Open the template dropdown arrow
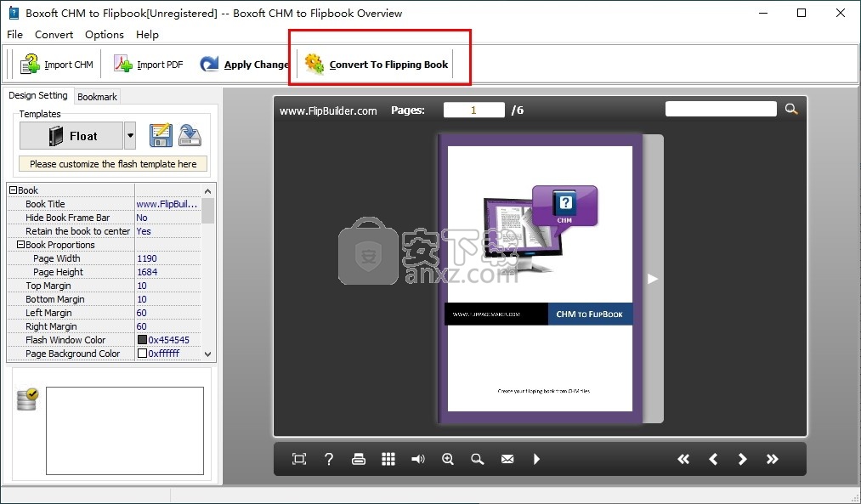861x504 pixels. pyautogui.click(x=130, y=136)
